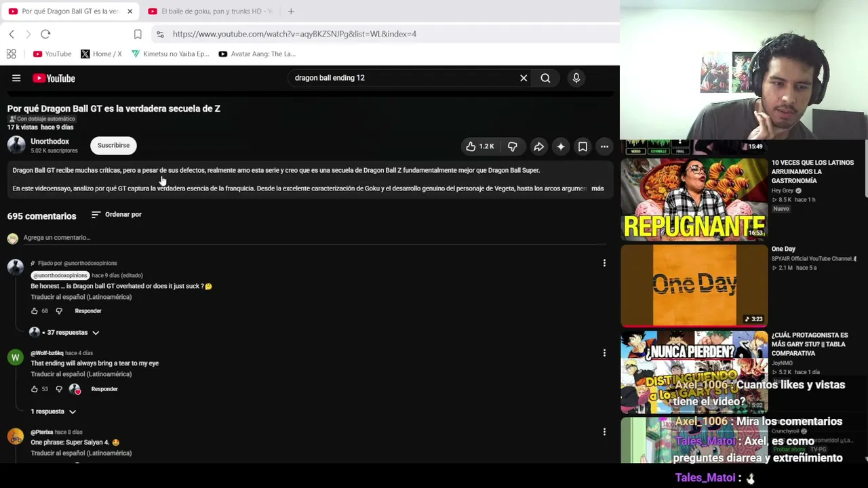Image resolution: width=868 pixels, height=488 pixels.
Task: Go to YouTube home via the logo
Action: (54, 78)
